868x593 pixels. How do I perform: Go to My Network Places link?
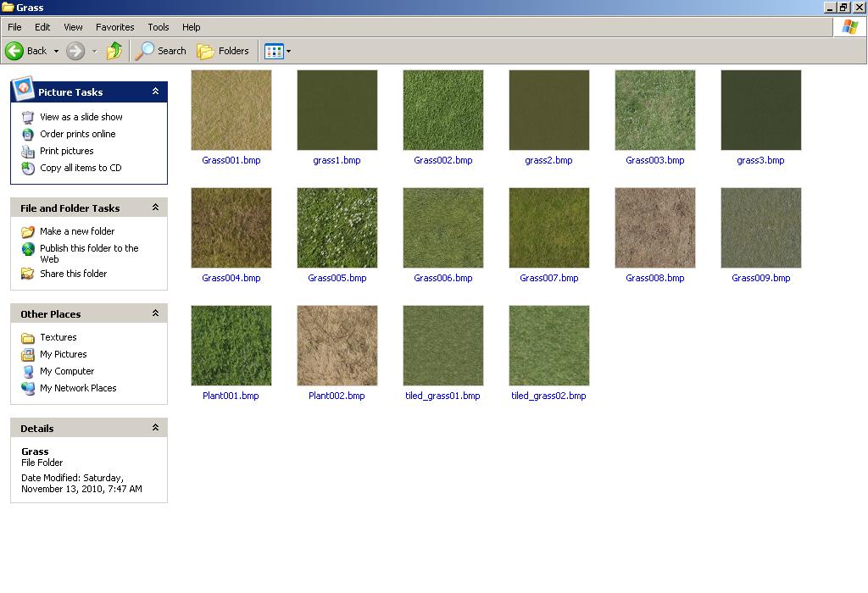(78, 388)
